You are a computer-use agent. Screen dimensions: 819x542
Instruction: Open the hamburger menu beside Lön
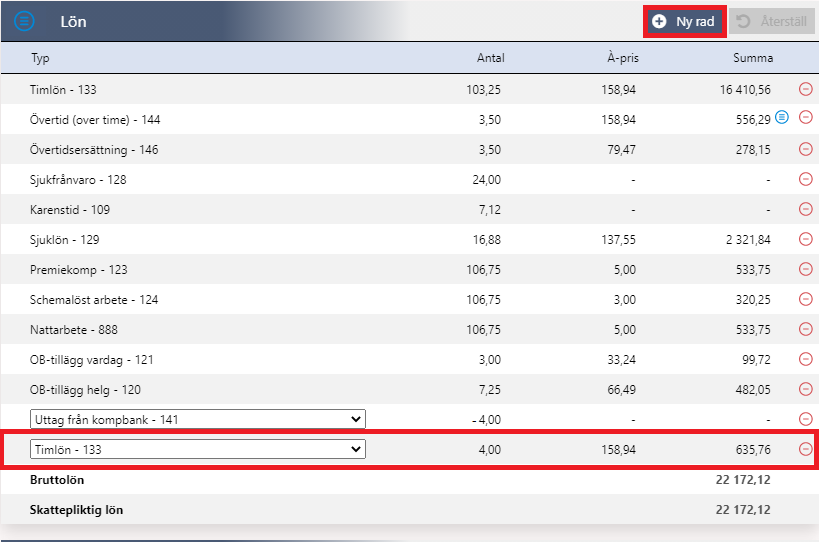pyautogui.click(x=24, y=21)
